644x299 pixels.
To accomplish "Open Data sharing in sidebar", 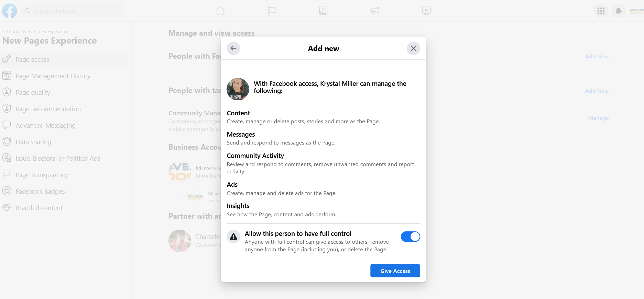I will (x=64, y=142).
